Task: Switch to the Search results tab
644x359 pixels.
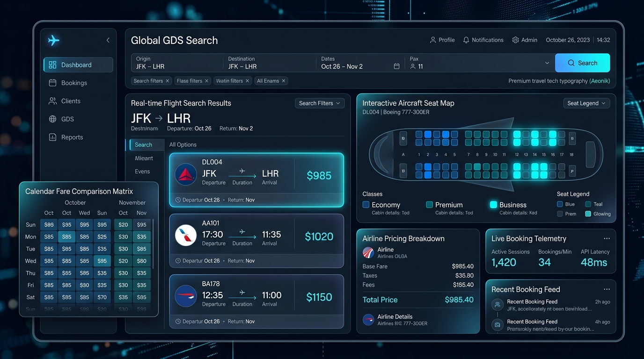Action: 147,145
